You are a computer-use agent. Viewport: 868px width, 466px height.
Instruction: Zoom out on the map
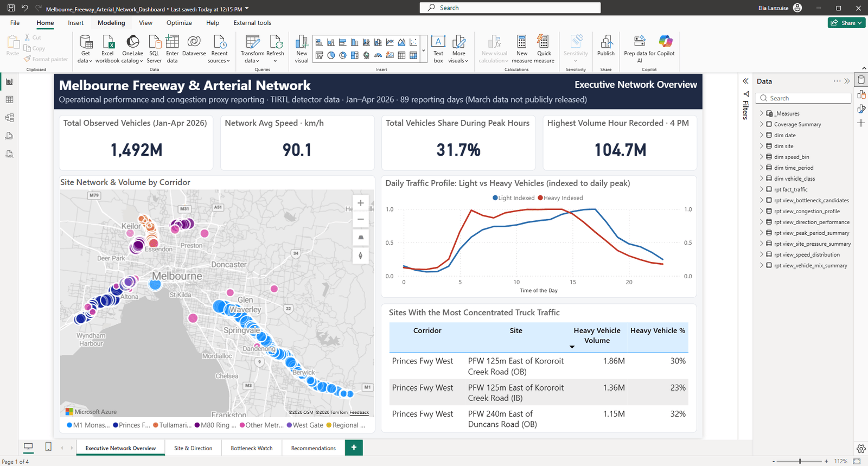(361, 220)
